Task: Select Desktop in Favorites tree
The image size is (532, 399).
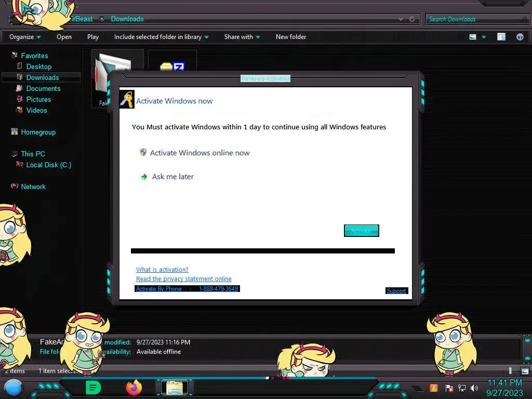Action: coord(38,66)
